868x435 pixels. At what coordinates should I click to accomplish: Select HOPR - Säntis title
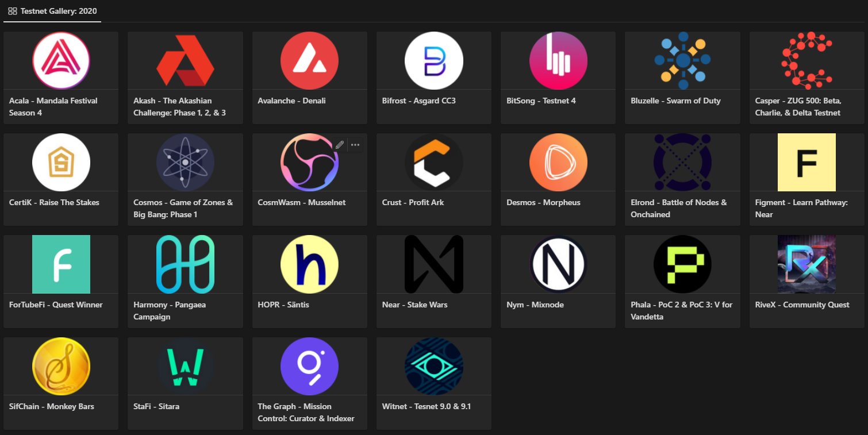(x=283, y=305)
